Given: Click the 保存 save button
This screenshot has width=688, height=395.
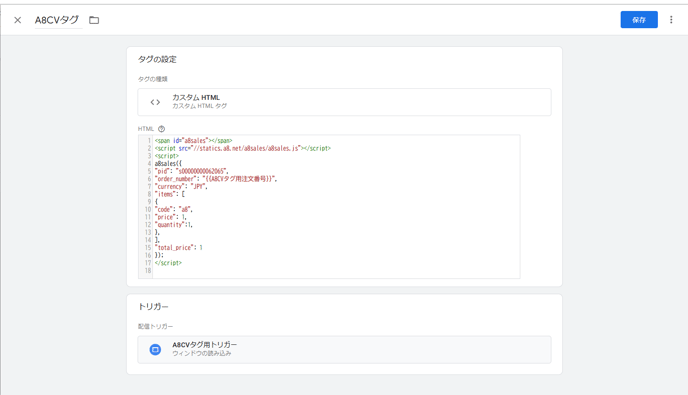Looking at the screenshot, I should click(x=639, y=20).
